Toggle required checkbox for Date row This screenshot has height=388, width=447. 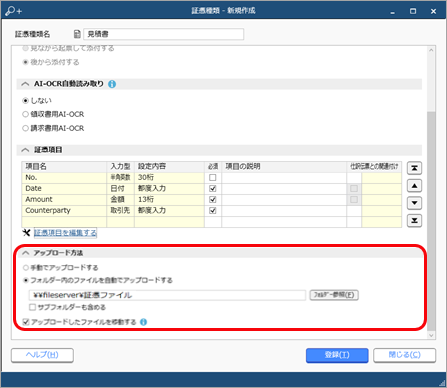tap(213, 188)
